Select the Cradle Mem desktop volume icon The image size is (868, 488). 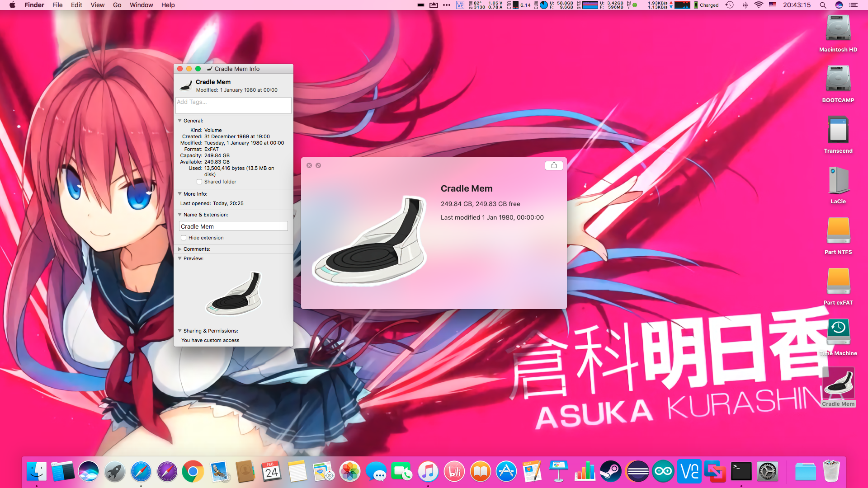838,383
